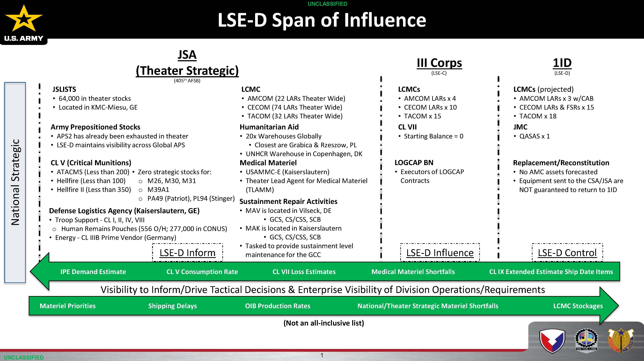Click 'ATACMS (Less than 200)' bullet
Viewport: 644px width, 361px height.
click(93, 172)
